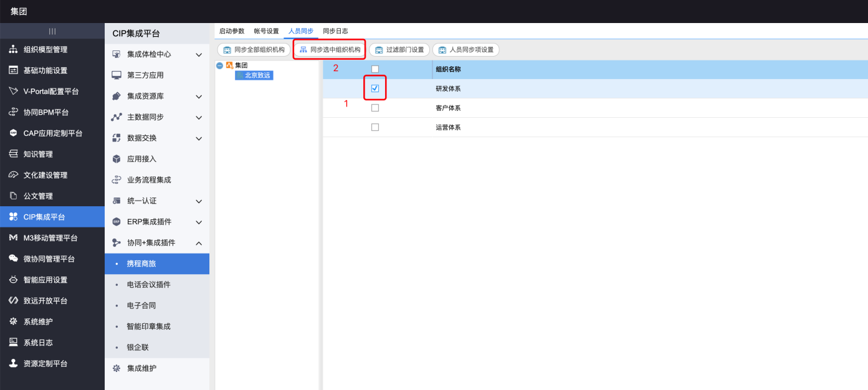Image resolution: width=868 pixels, height=390 pixels.
Task: Click the 主数据同步 icon
Action: tap(116, 117)
